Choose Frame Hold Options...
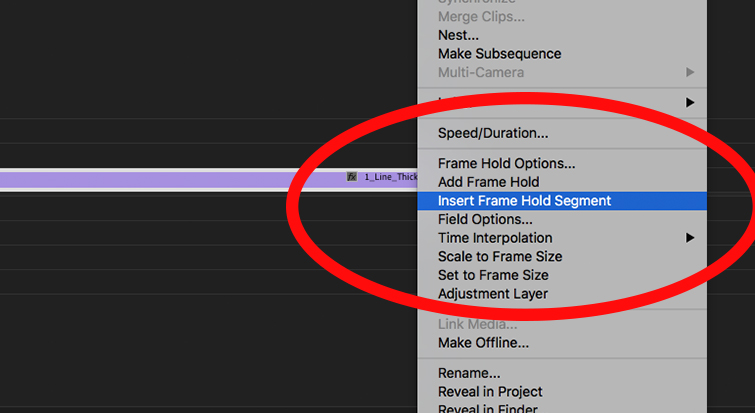This screenshot has width=755, height=413. click(506, 163)
